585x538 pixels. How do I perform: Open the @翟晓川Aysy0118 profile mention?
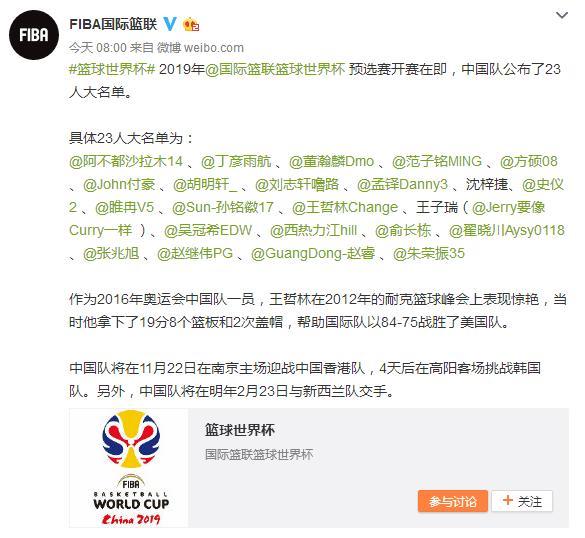click(507, 231)
